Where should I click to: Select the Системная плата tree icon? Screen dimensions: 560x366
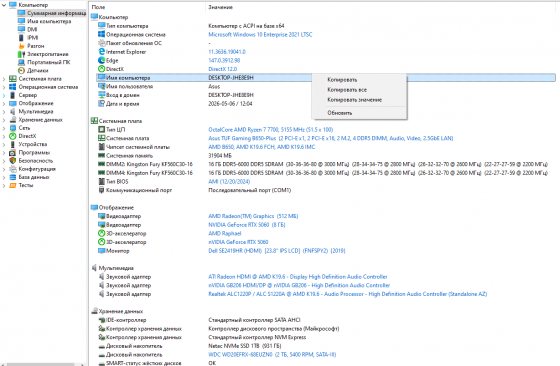point(12,79)
